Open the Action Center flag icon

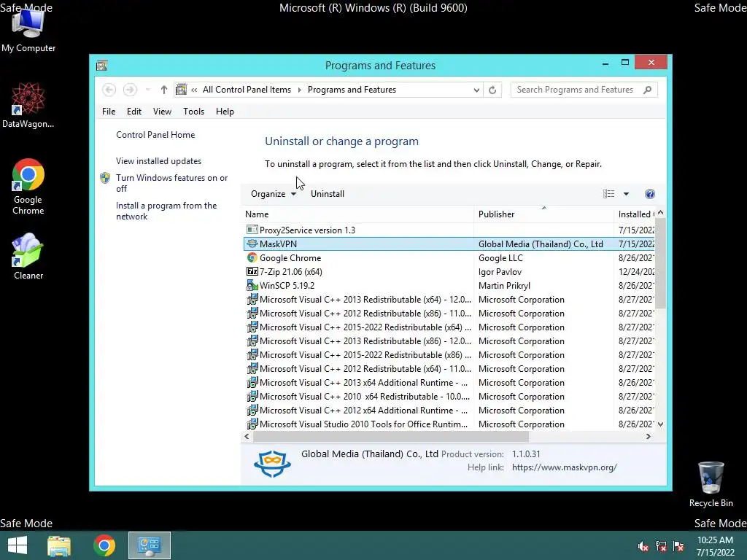coord(678,546)
